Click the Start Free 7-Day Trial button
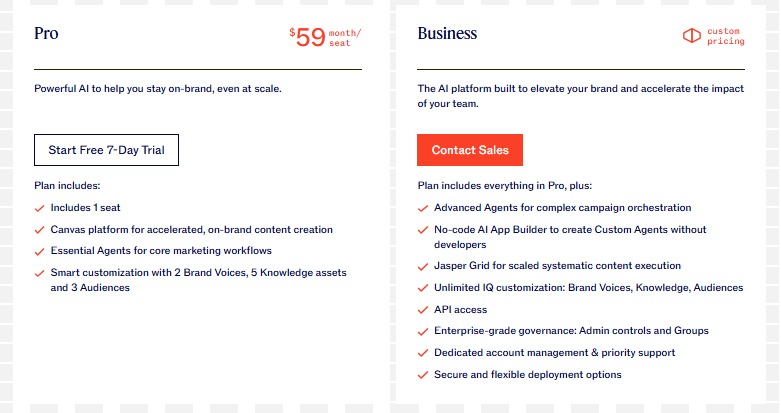 click(106, 150)
